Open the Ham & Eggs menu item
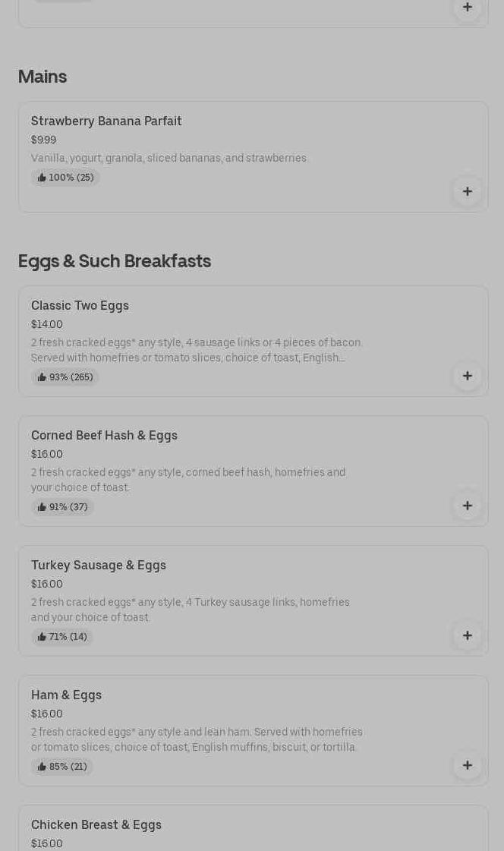Viewport: 504px width, 851px height. tap(66, 695)
